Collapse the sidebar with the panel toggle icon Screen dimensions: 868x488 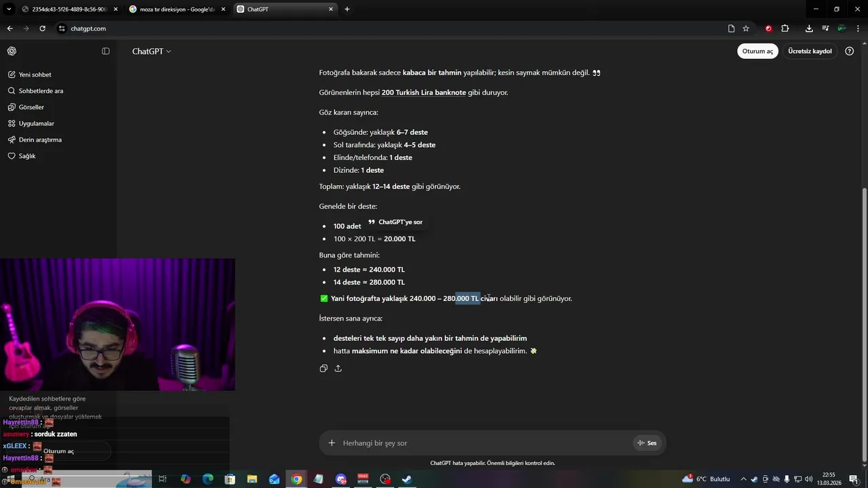coord(106,52)
